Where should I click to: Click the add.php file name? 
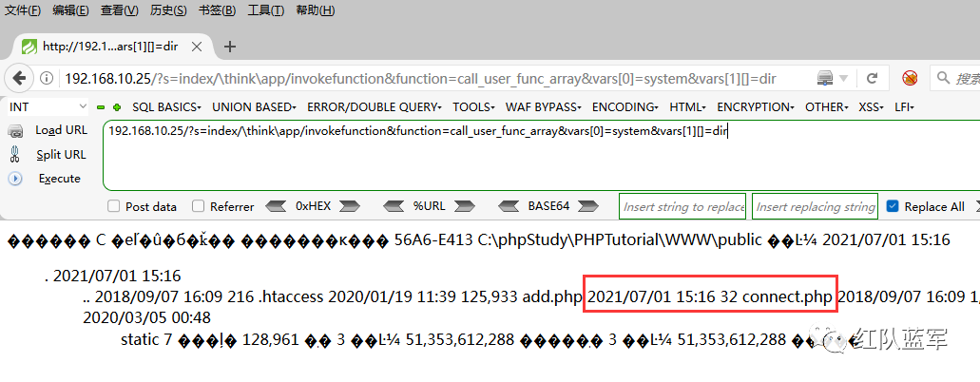click(552, 297)
